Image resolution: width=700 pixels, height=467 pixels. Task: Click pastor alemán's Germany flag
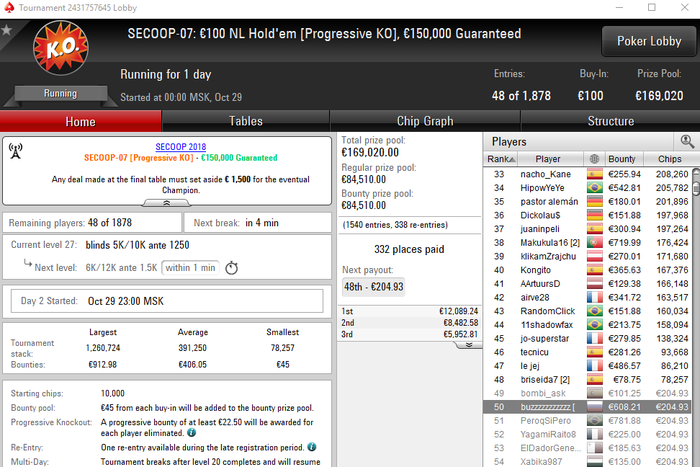[594, 201]
